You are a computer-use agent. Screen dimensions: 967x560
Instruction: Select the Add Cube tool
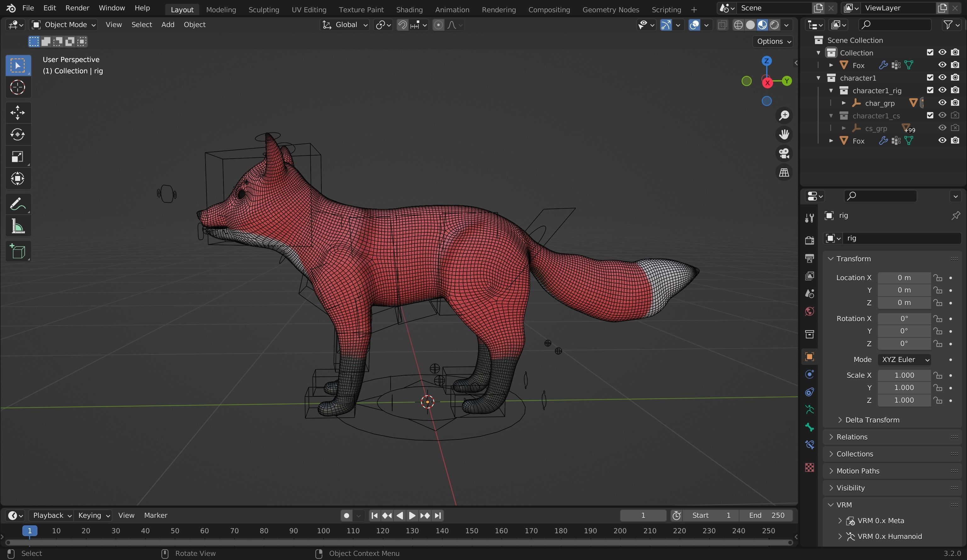click(18, 252)
